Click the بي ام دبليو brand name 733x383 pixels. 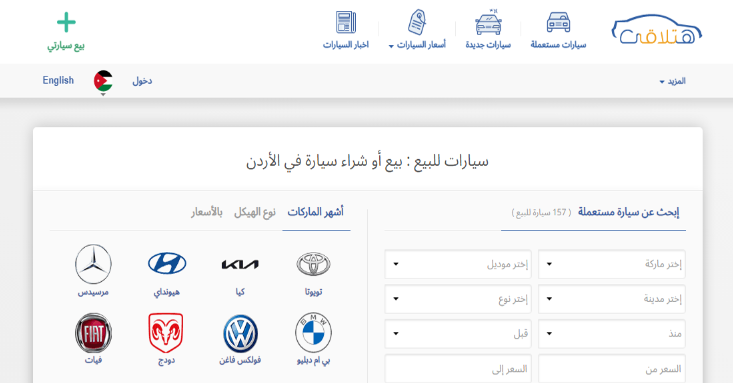click(x=313, y=361)
